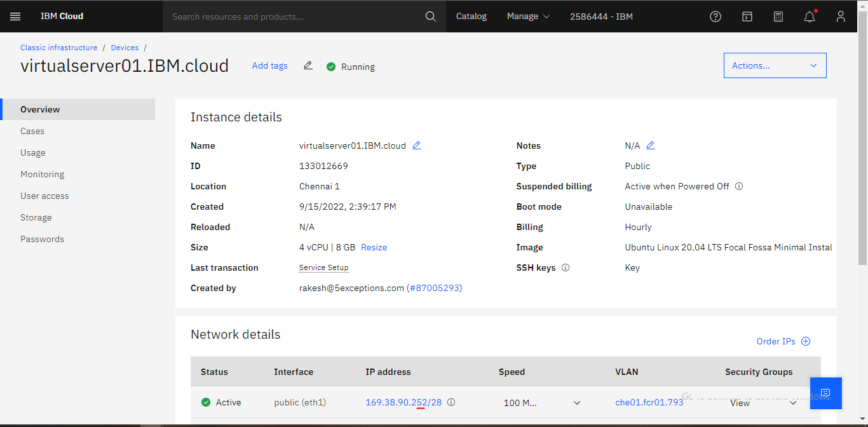Click the search magnifier icon

click(430, 17)
